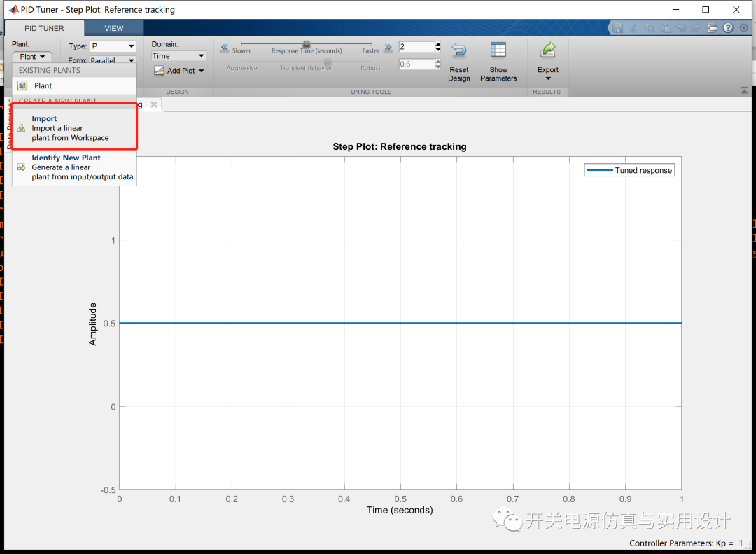Close the step plot document tab
This screenshot has height=554, width=756.
tap(154, 104)
